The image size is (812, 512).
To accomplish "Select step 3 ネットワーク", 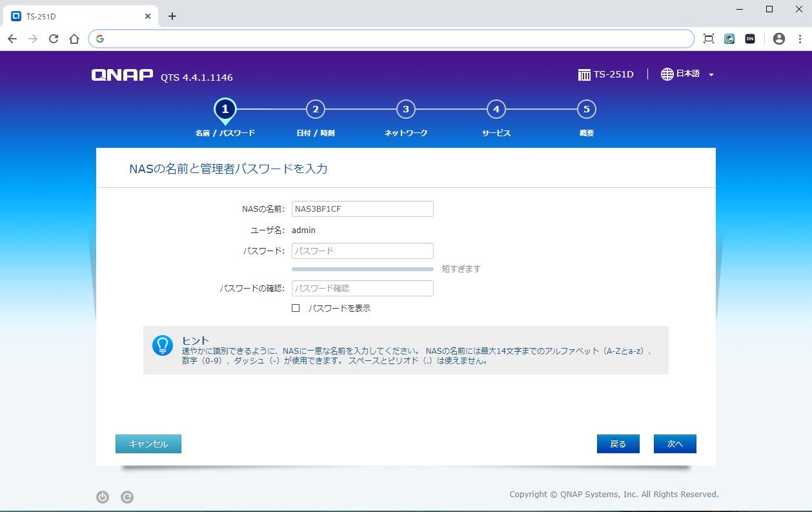I will [405, 110].
